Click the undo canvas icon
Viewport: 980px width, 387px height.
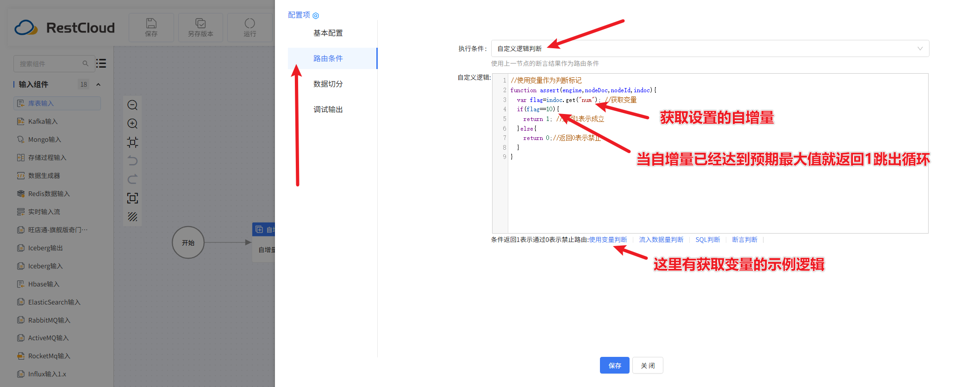point(132,161)
